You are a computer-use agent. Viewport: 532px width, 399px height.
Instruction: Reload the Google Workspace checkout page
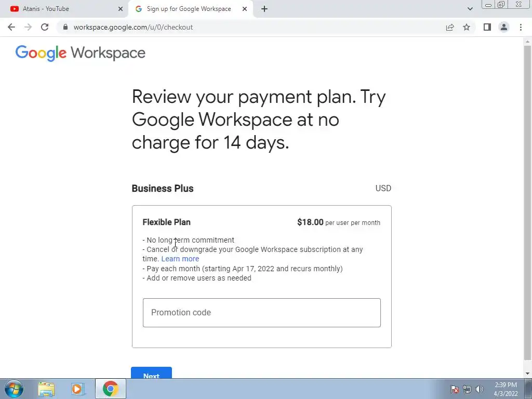45,27
